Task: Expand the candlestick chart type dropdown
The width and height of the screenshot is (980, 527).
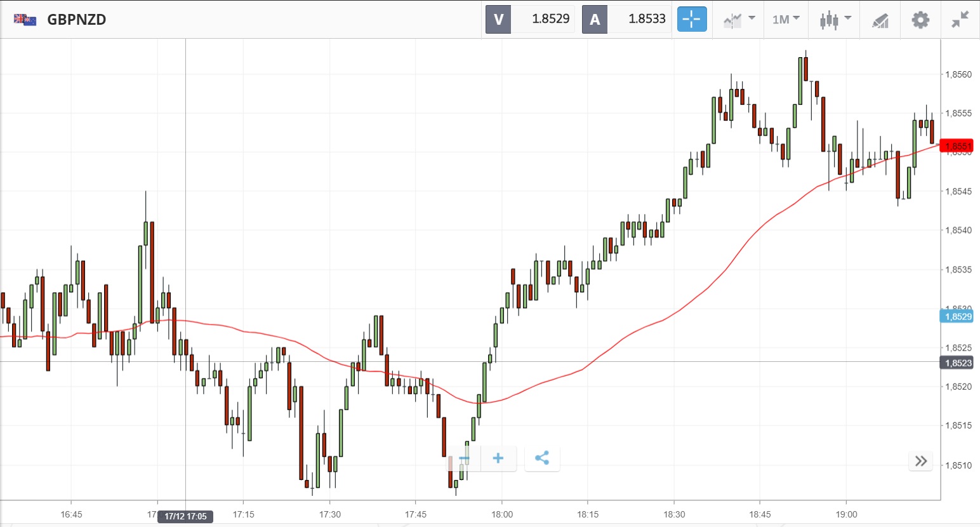Action: point(835,20)
